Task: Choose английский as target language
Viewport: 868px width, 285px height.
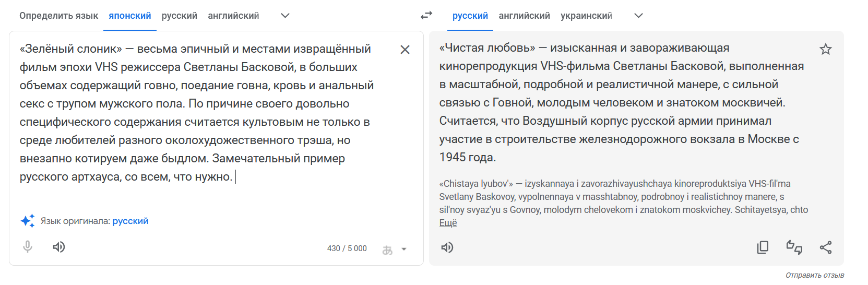Action: click(x=524, y=16)
